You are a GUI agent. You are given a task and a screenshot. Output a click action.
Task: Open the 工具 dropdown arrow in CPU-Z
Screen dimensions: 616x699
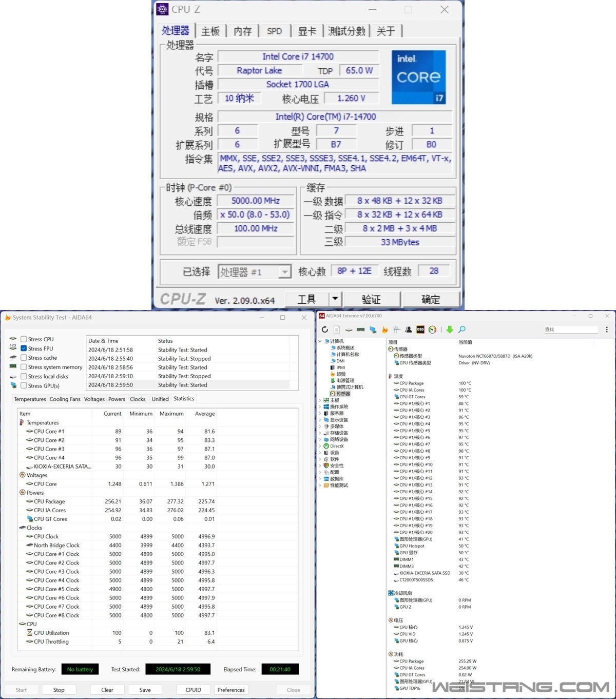pos(335,299)
